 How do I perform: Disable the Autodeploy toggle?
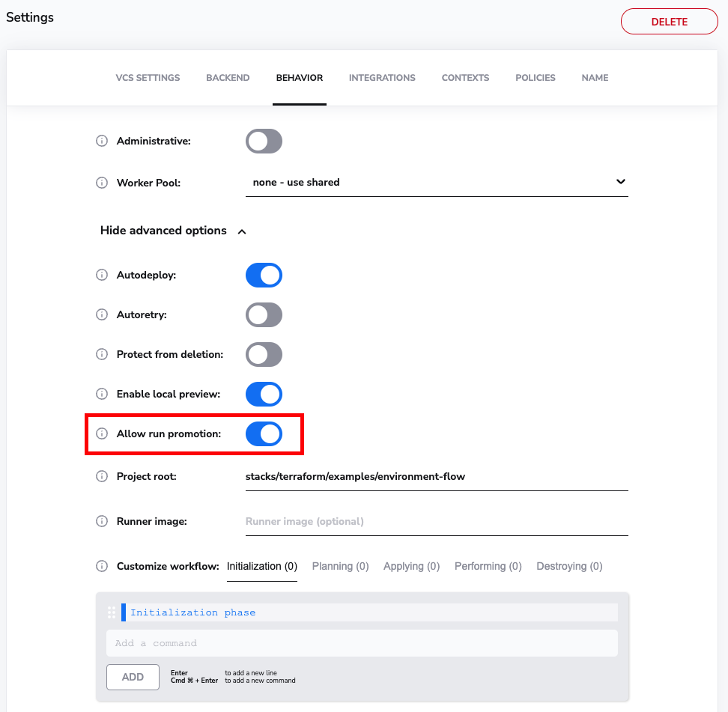click(264, 275)
